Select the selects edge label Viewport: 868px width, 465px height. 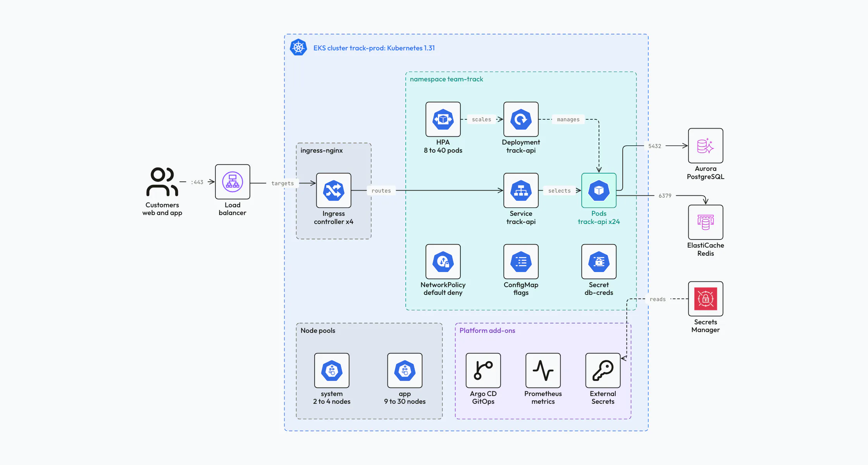pos(559,191)
